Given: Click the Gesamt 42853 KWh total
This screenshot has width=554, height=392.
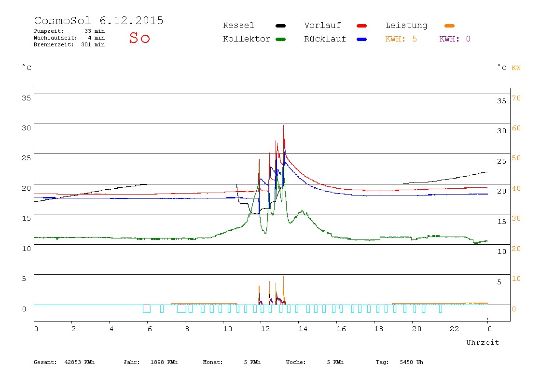Looking at the screenshot, I should pyautogui.click(x=64, y=362).
